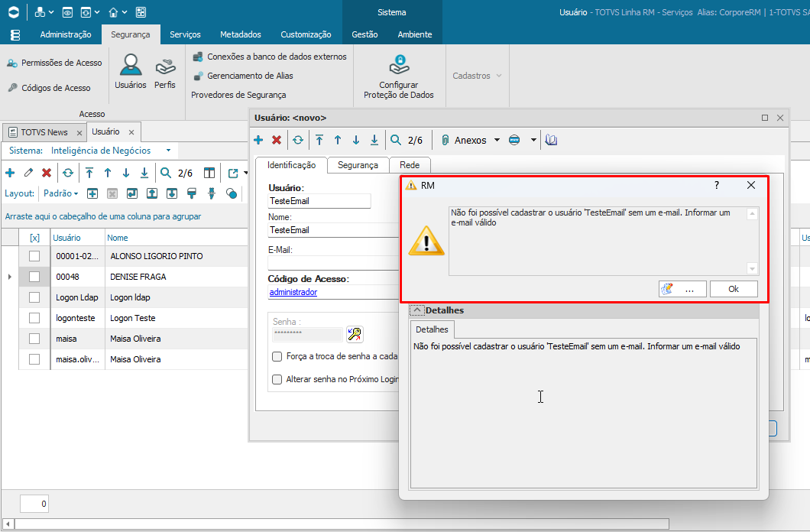Click the pin icon in the Layout toolbar

211,193
